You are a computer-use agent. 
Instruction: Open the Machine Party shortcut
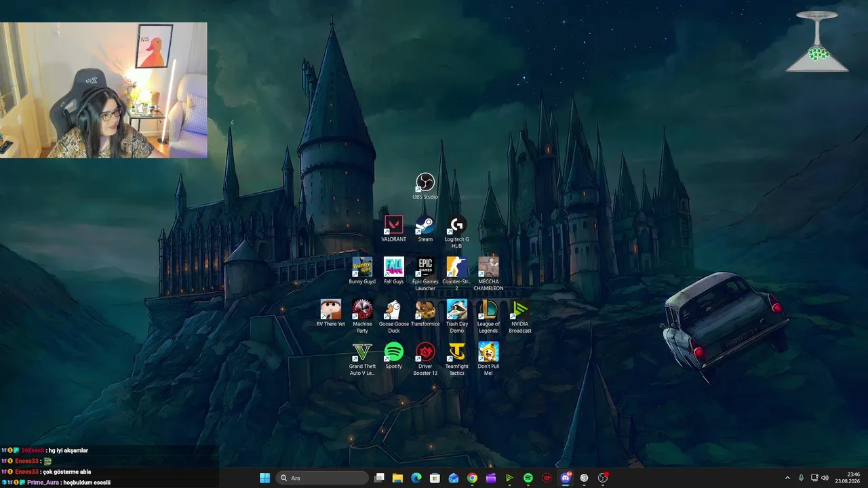[x=362, y=317]
